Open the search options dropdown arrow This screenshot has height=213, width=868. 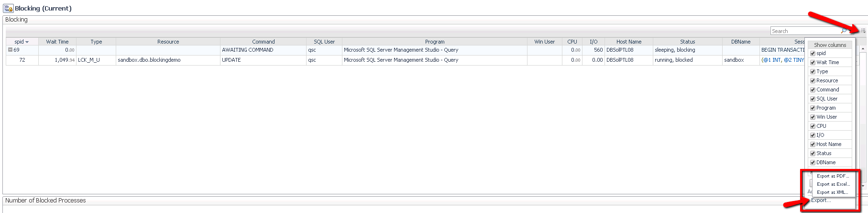[x=849, y=31]
